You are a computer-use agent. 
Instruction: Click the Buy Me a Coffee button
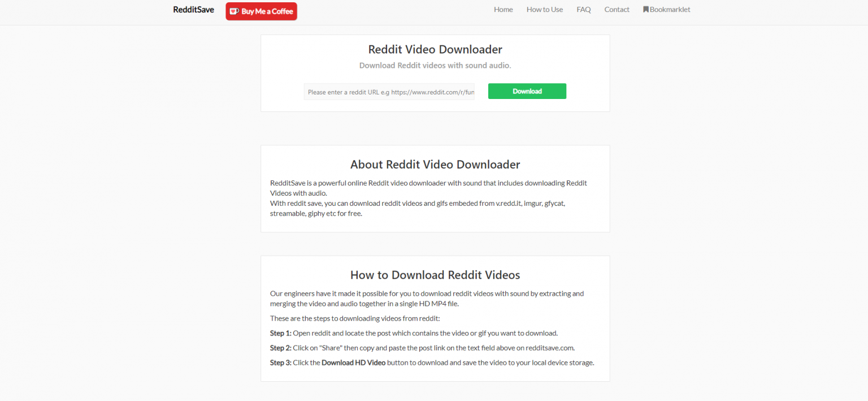click(261, 11)
